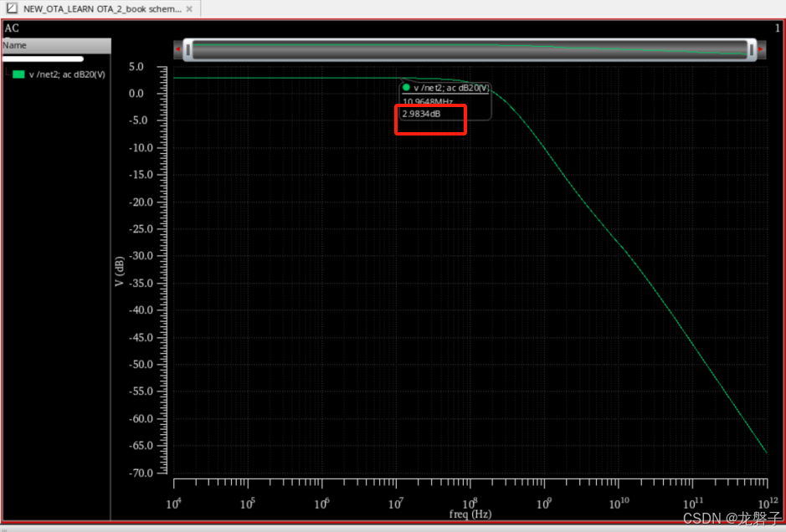Click the left red arrow of the zoom slider
The image size is (786, 532).
(x=177, y=49)
